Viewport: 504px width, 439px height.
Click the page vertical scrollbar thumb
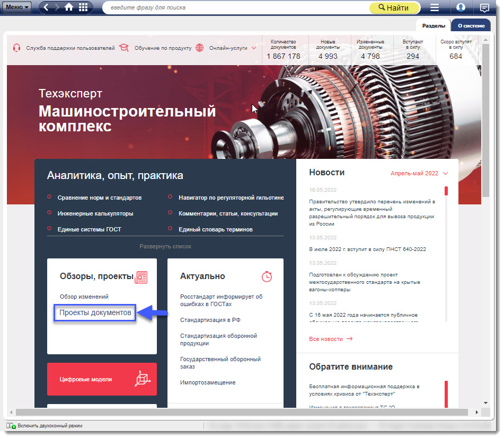[485, 120]
